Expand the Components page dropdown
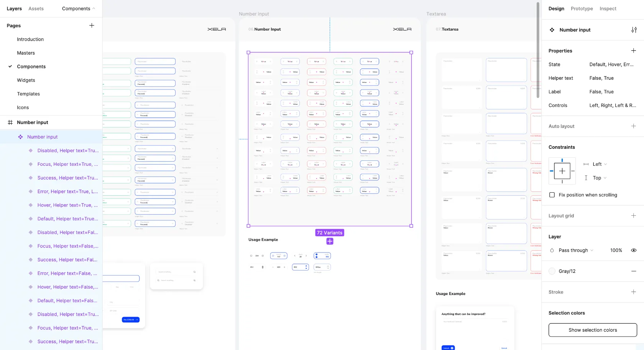 click(x=79, y=8)
